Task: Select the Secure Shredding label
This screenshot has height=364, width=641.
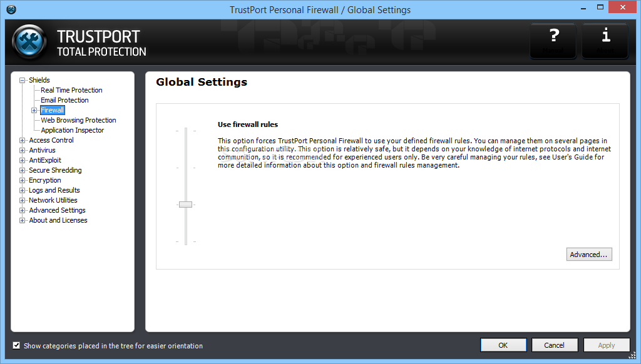Action: pyautogui.click(x=55, y=170)
